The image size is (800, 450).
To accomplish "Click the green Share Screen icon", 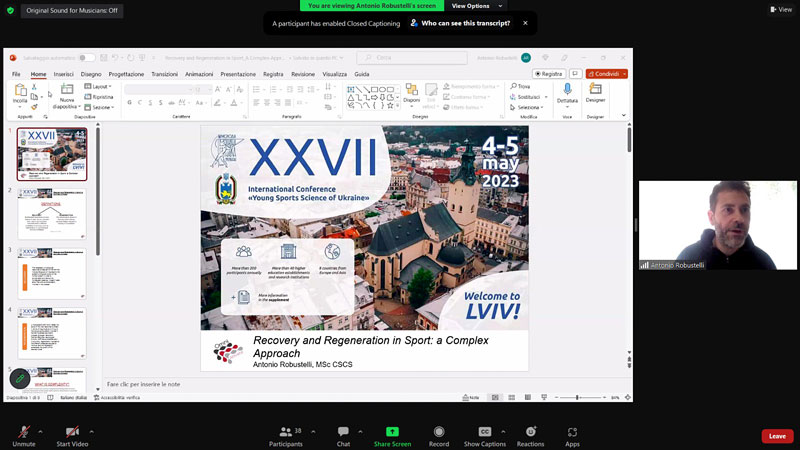I will pyautogui.click(x=392, y=432).
